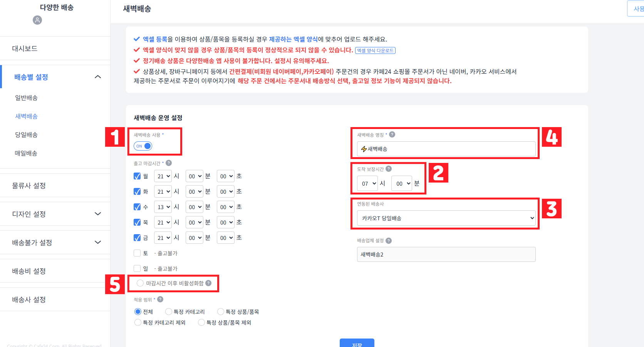
Task: Click the 엑셀 양식 다운로드 button
Action: point(376,50)
